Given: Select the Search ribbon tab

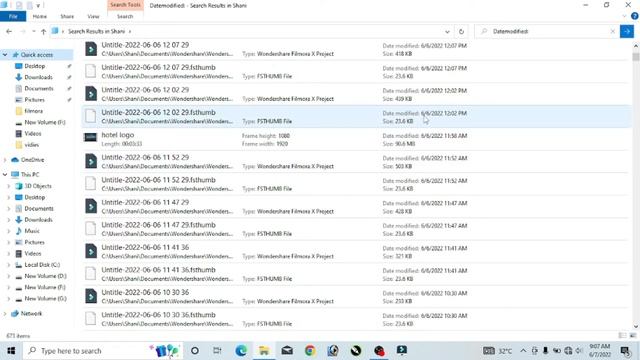Looking at the screenshot, I should [125, 16].
